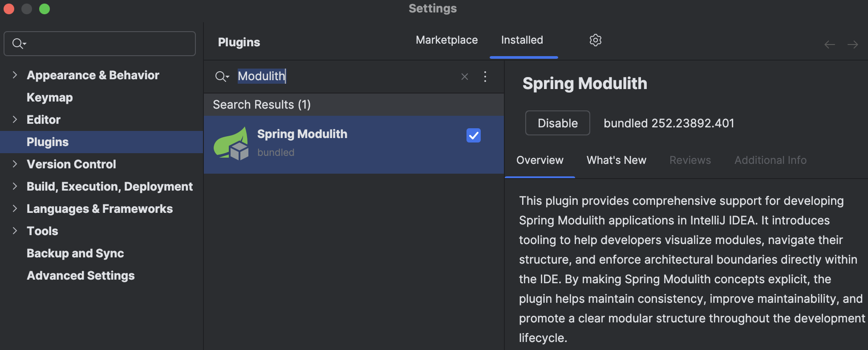Click the settings search magnifier icon
Screen dimensions: 868x350
point(19,44)
